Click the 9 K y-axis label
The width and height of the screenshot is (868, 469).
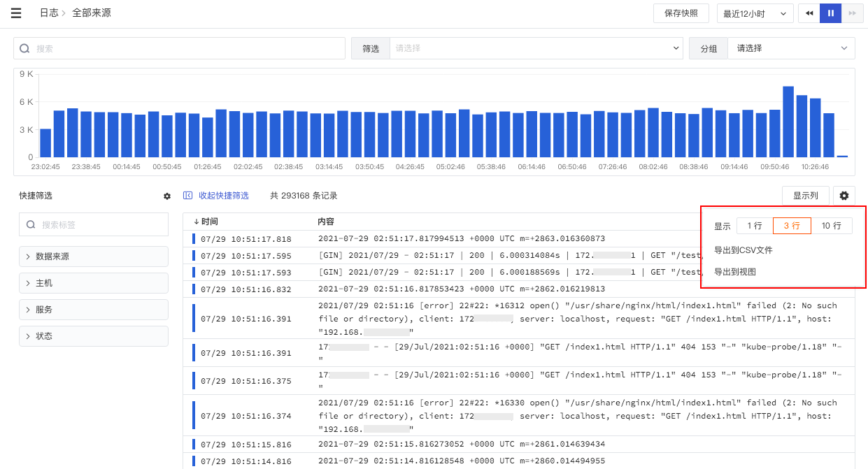(x=27, y=74)
